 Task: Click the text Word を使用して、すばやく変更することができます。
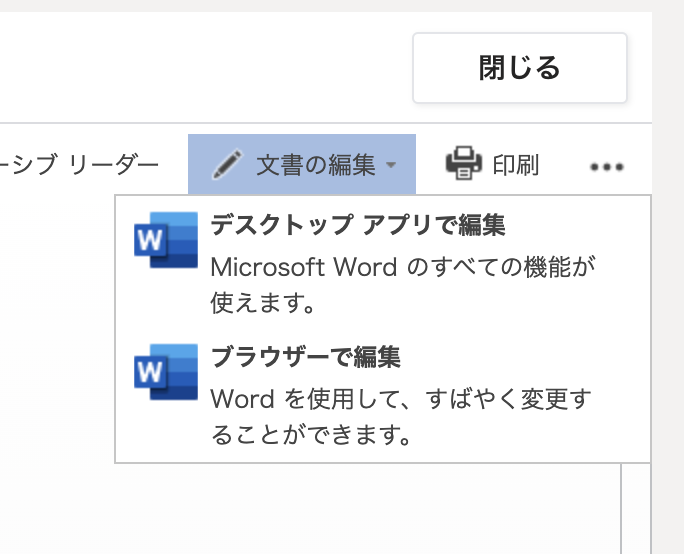[401, 417]
